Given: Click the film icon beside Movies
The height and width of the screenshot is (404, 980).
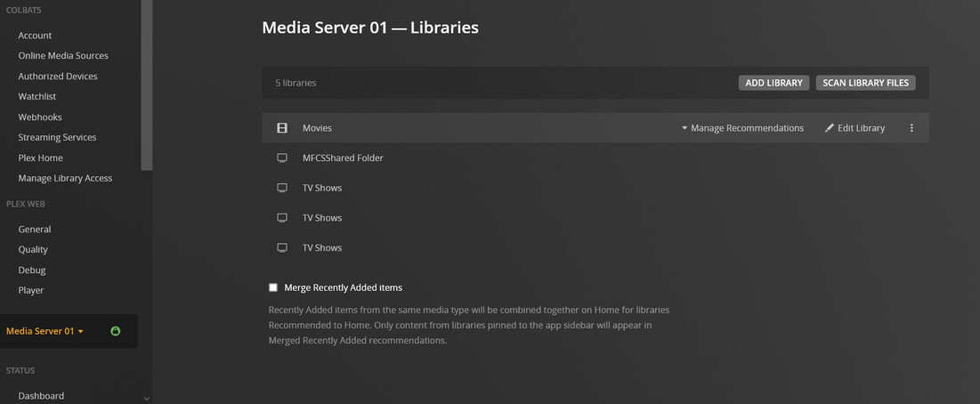Looking at the screenshot, I should (x=282, y=128).
